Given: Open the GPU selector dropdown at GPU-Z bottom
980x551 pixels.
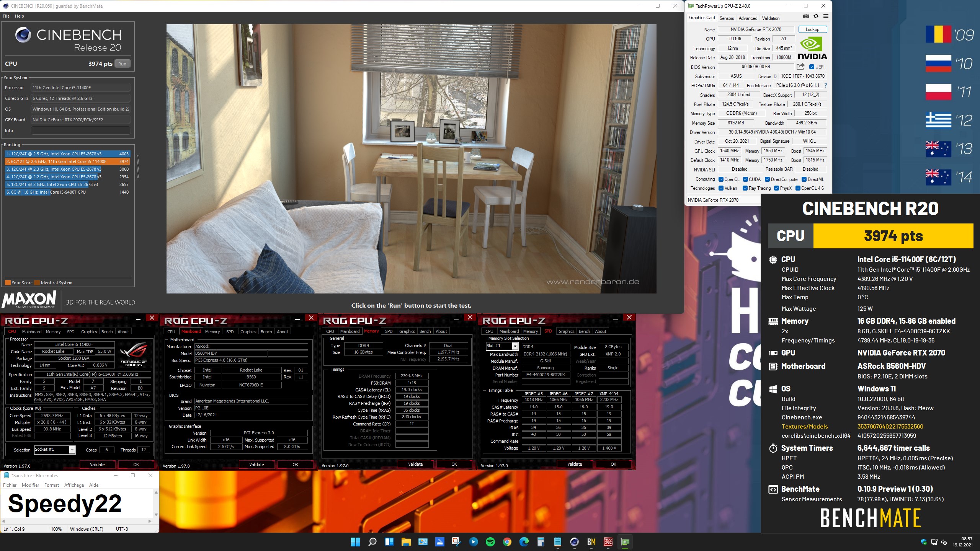Looking at the screenshot, I should coord(723,200).
